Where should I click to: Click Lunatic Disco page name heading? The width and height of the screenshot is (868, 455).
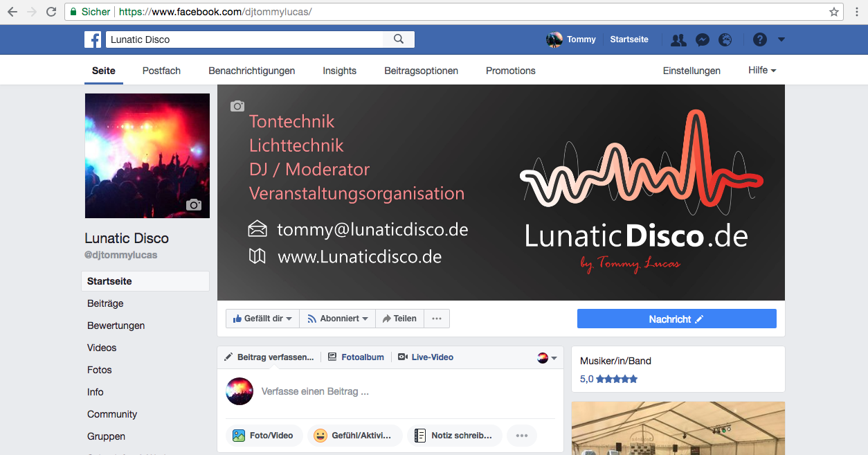[127, 238]
